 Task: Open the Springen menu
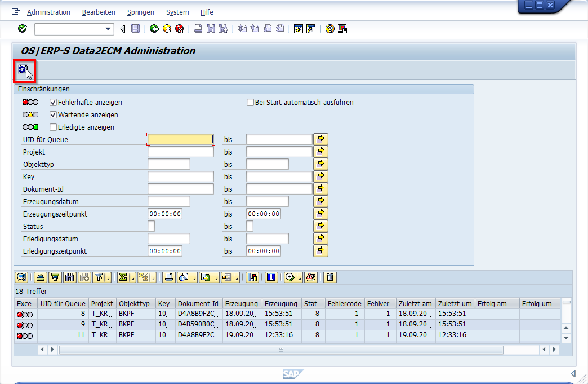tap(140, 12)
